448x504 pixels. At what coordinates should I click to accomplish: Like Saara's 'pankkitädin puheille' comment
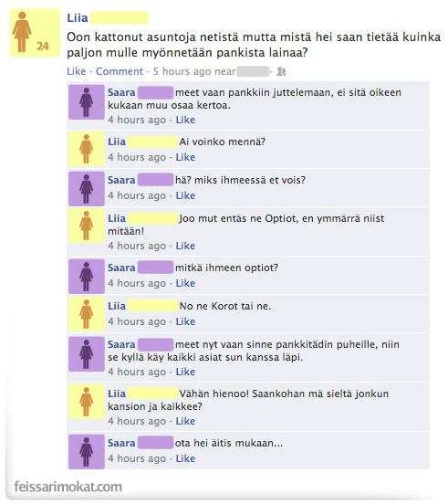[x=185, y=372]
